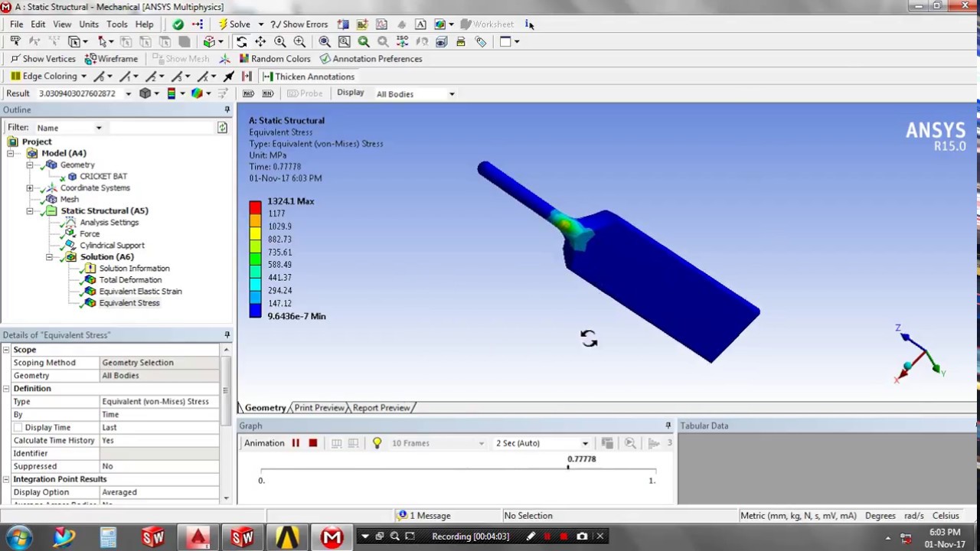Select the Pan view tool
Screen dimensions: 980x551
[261, 42]
